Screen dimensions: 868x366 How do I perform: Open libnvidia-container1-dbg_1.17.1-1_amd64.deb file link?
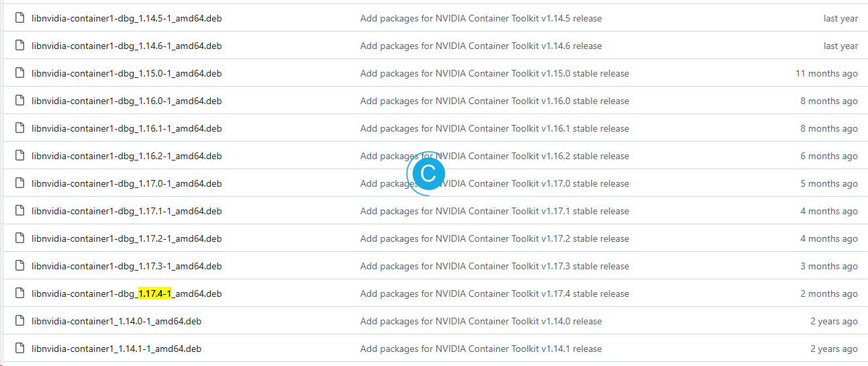(126, 211)
